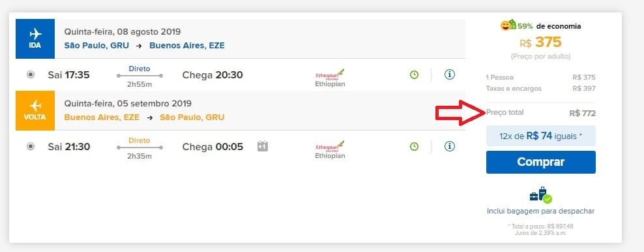
Task: Click the outbound Ethiopian airline logo
Action: (x=330, y=74)
